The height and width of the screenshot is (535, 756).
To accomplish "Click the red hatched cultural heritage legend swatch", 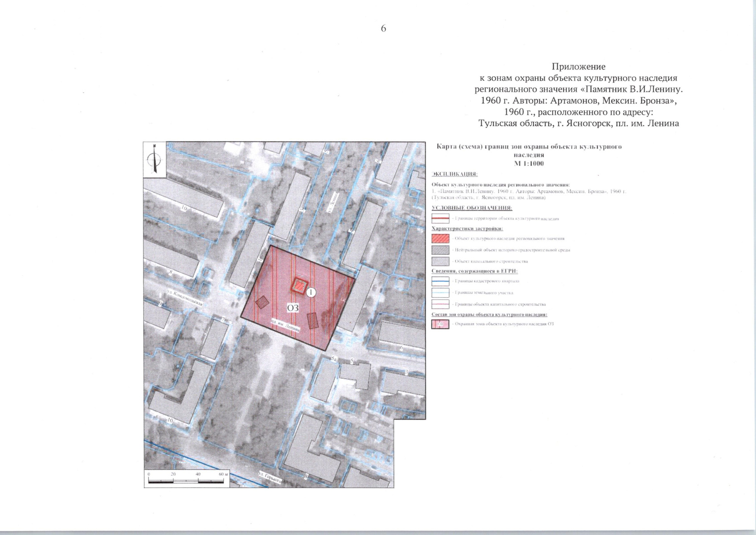I will 440,239.
